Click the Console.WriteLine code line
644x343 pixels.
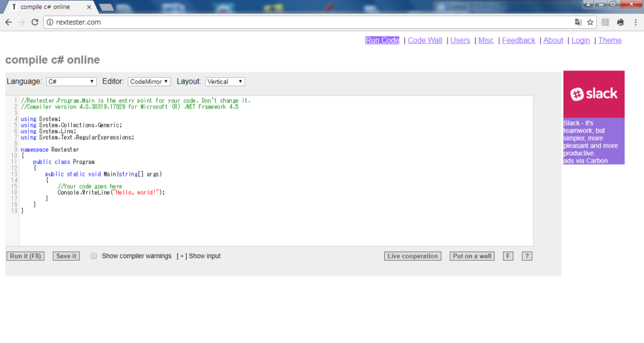[111, 192]
